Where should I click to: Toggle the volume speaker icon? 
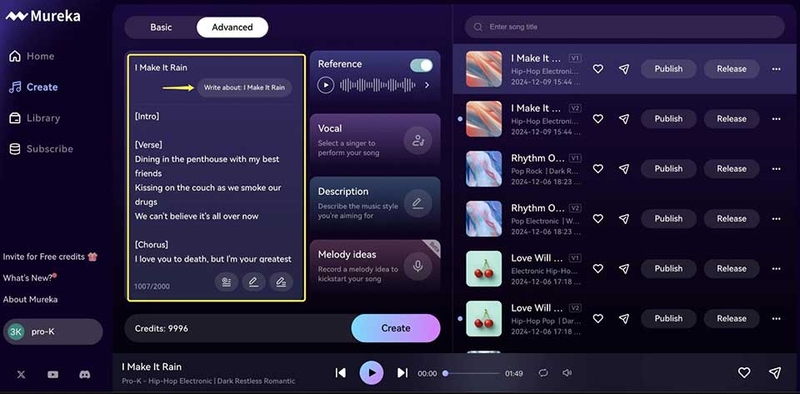[x=567, y=373]
